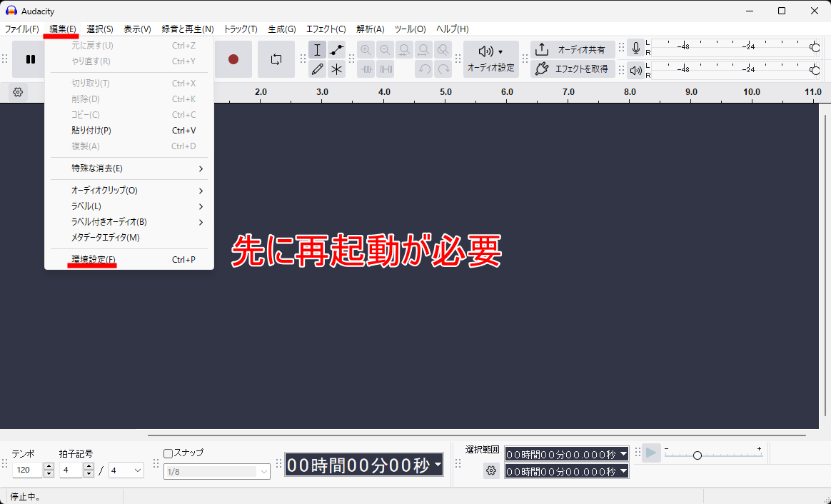Click the Zoom In magnifier icon
The image size is (831, 504).
366,50
